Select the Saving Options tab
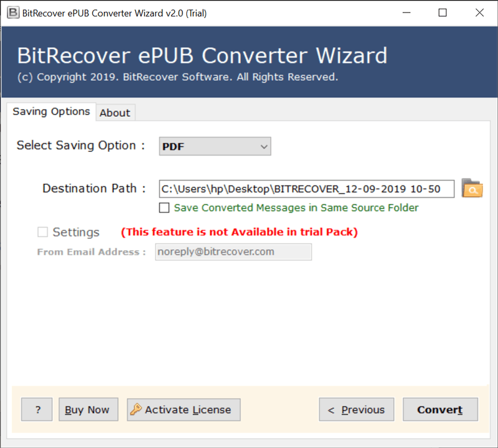The width and height of the screenshot is (498, 448). (51, 111)
